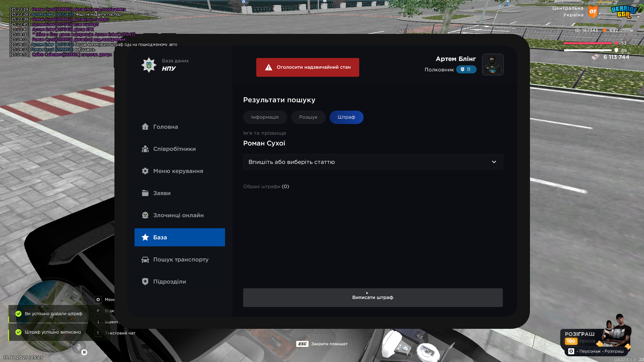Viewport: 644px width, 362px height.
Task: Click the people icon beside Співробітники
Action: tap(145, 149)
